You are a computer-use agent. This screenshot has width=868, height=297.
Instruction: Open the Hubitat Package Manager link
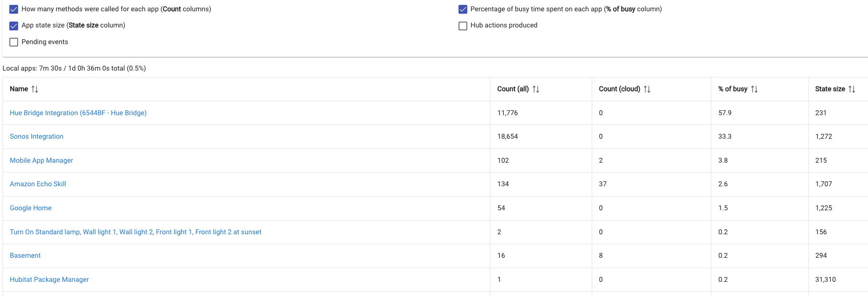[x=49, y=279]
